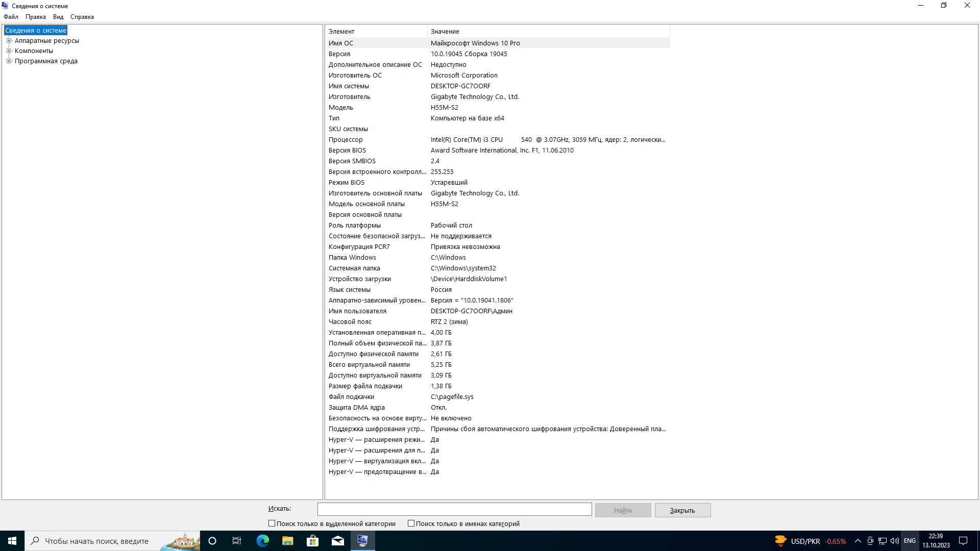Viewport: 980px width, 551px height.
Task: Click the Не поддерживается value
Action: [x=461, y=236]
